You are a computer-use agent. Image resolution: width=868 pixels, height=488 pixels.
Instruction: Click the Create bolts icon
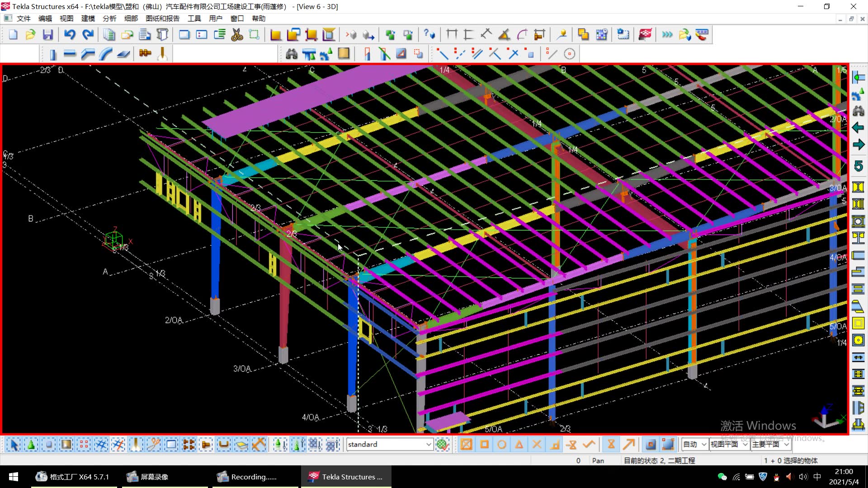[145, 53]
